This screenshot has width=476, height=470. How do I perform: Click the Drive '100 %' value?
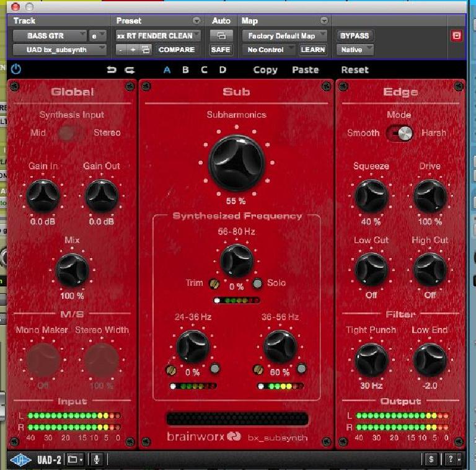430,221
